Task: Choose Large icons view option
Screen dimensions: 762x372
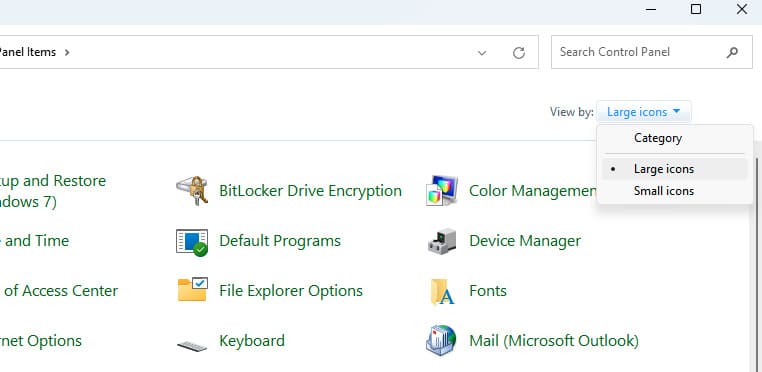Action: (675, 169)
